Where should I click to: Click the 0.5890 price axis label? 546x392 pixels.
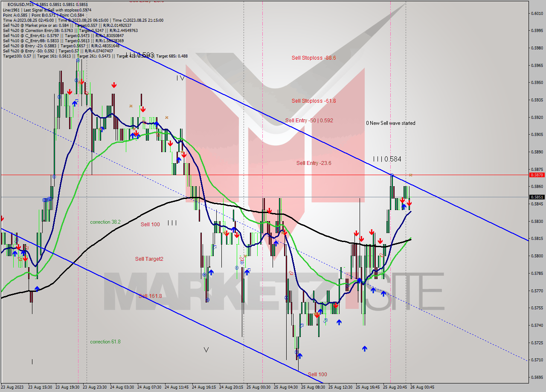[x=537, y=152]
